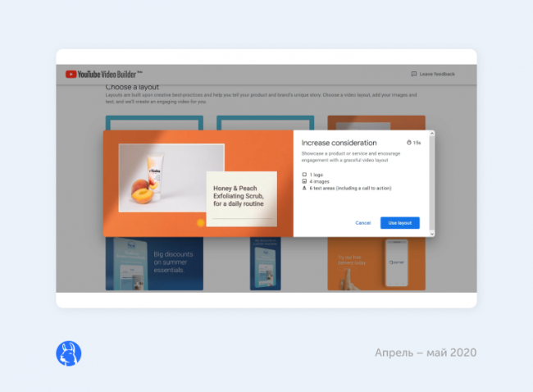The image size is (533, 392).
Task: Click the blue llama logo at bottom left
Action: pos(68,353)
